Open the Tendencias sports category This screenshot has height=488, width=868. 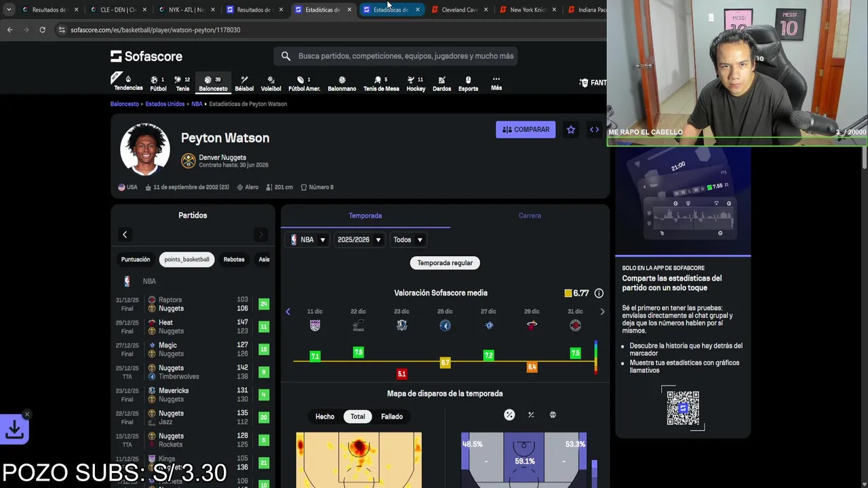pyautogui.click(x=128, y=83)
